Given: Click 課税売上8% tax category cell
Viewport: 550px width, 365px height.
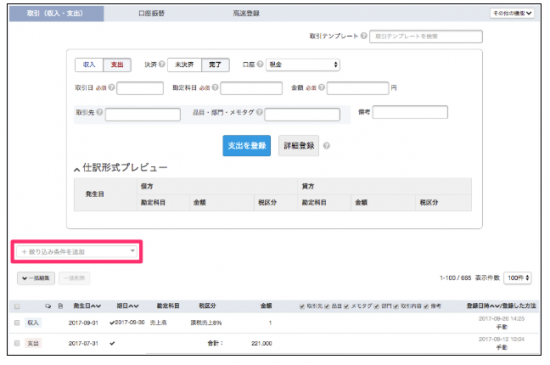Looking at the screenshot, I should pos(206,323).
